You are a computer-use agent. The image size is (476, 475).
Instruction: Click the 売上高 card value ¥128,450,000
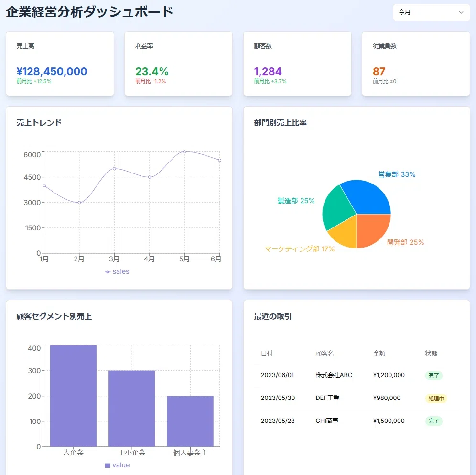click(52, 71)
